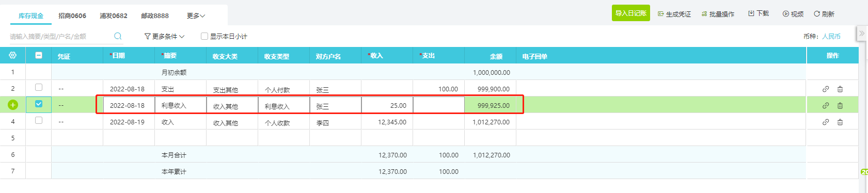This screenshot has width=868, height=193.
Task: Switch to 招商0606 tab
Action: [72, 15]
